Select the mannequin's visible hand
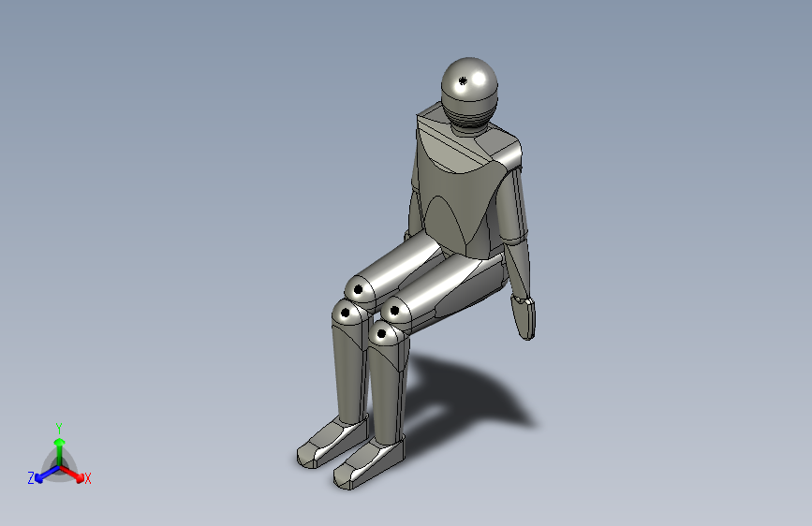The image size is (812, 526). coord(524,318)
